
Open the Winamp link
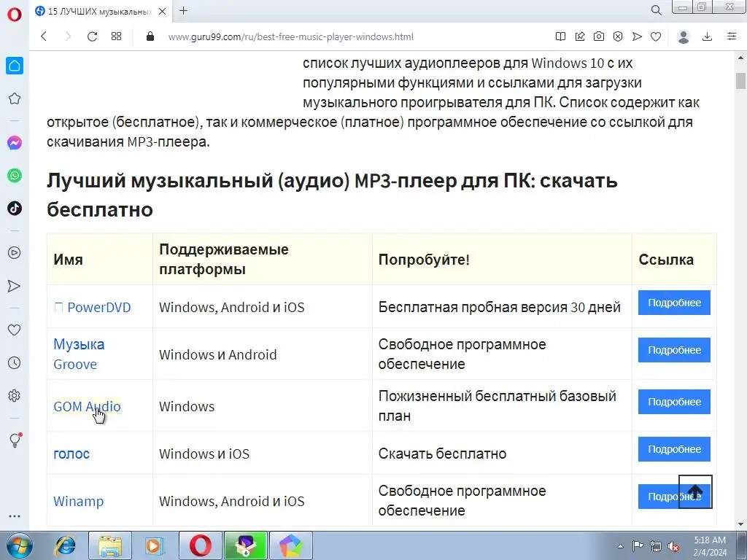coord(79,502)
